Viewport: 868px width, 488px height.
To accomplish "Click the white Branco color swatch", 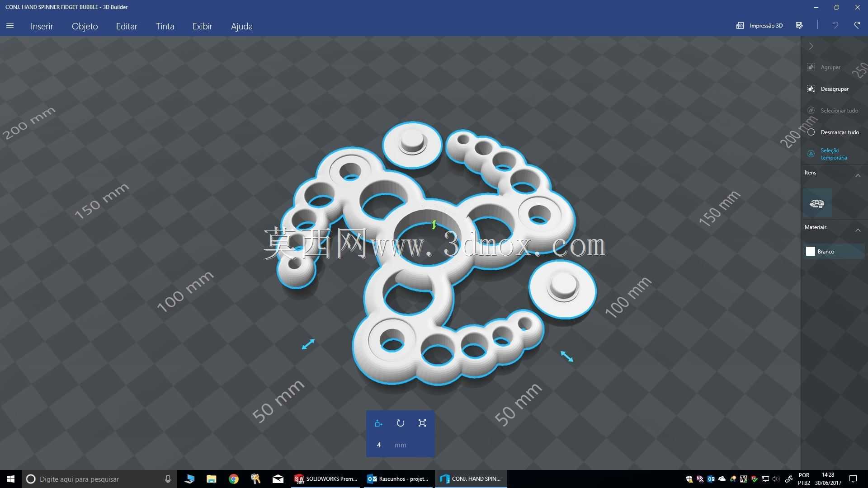I will click(811, 251).
